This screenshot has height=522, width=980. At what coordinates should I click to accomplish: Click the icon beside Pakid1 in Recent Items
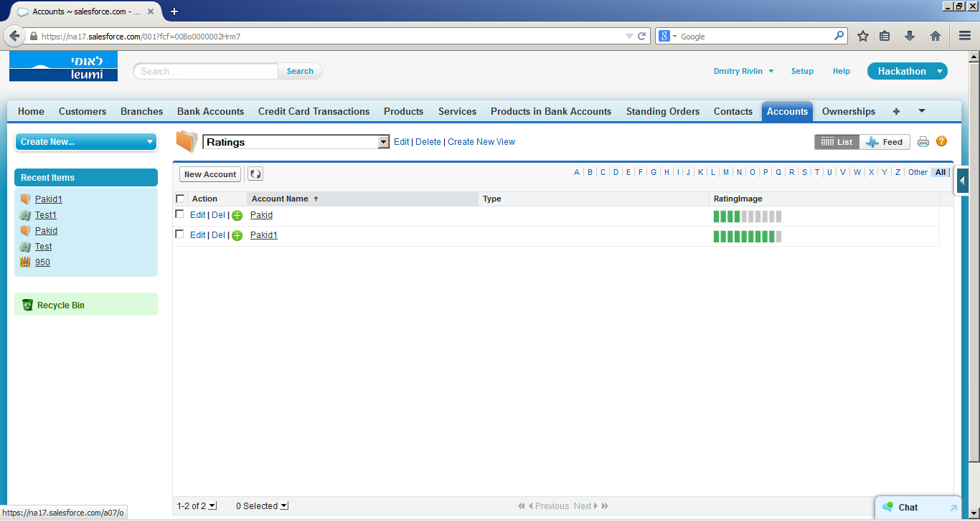coord(25,199)
